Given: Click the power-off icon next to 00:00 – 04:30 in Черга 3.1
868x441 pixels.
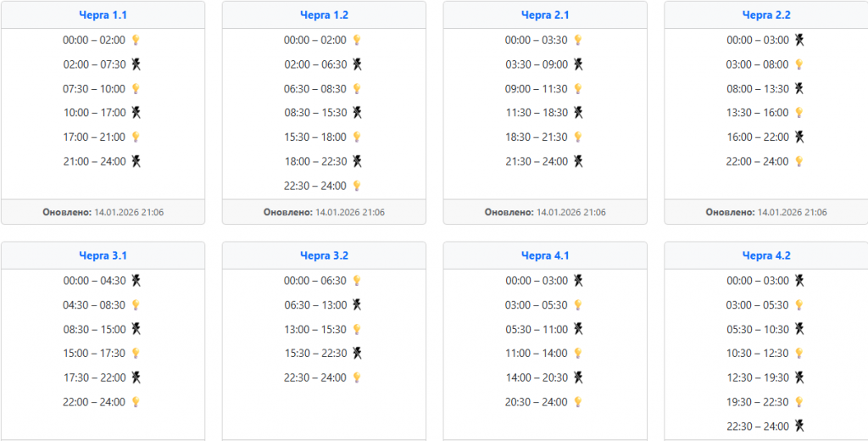Looking at the screenshot, I should click(x=136, y=281).
